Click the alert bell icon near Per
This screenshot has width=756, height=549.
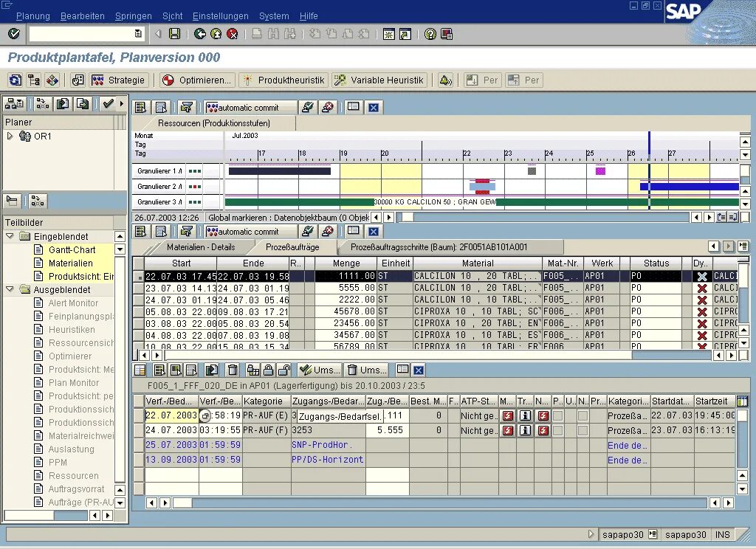[445, 80]
